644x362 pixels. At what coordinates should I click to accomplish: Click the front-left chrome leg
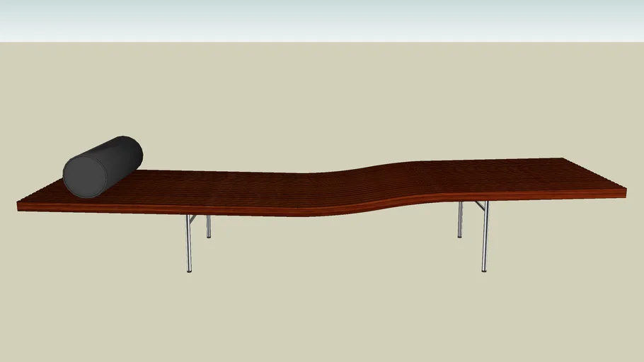tap(188, 244)
